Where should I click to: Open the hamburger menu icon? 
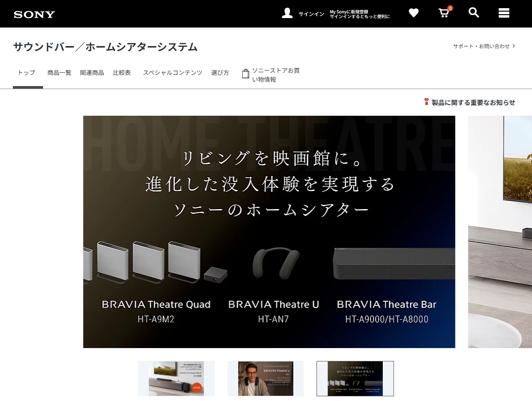click(504, 13)
